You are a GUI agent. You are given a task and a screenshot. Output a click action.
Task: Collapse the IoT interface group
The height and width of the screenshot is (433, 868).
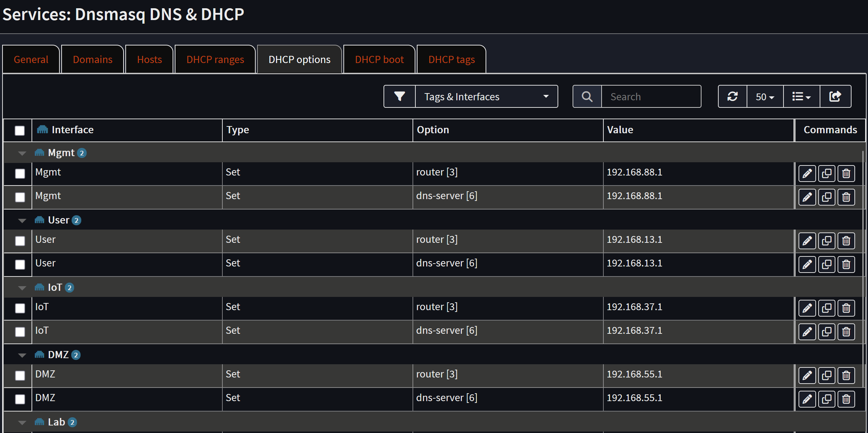[22, 288]
